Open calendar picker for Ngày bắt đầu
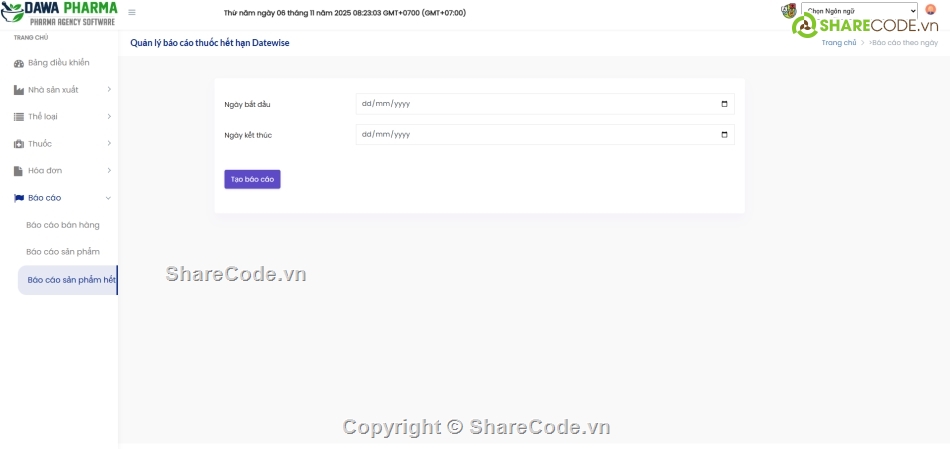 pyautogui.click(x=724, y=104)
